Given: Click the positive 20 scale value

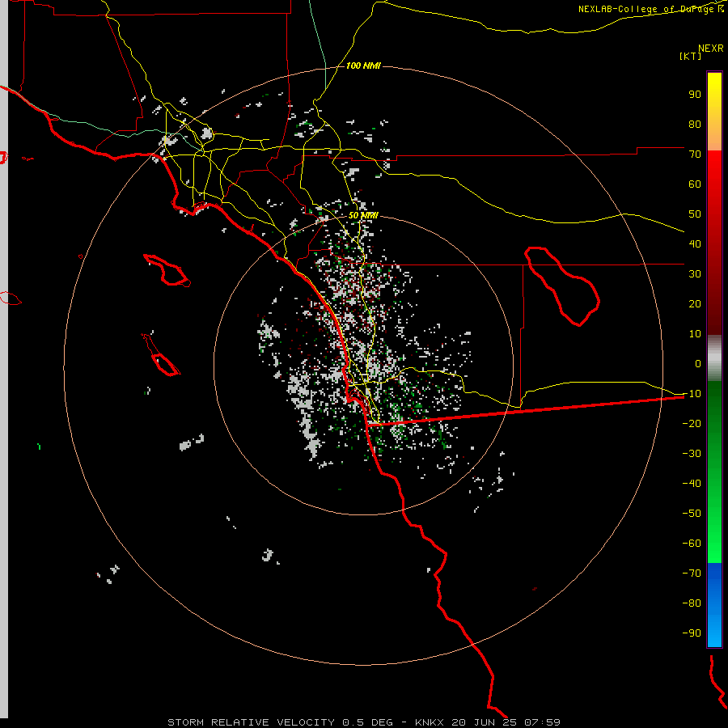Looking at the screenshot, I should (695, 303).
